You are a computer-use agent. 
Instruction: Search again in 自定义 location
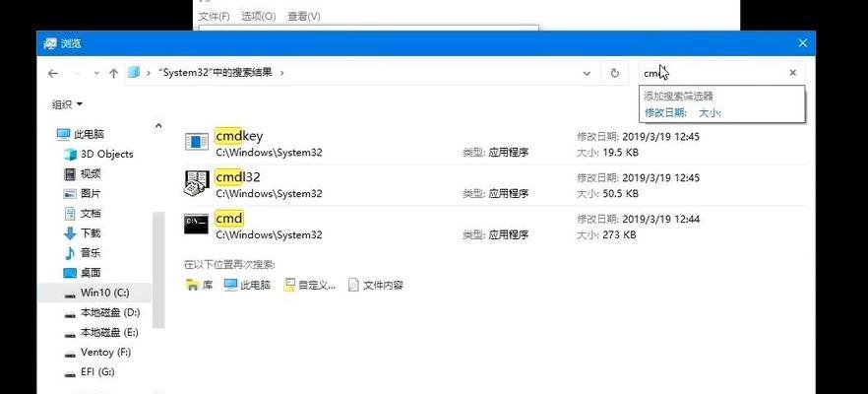[x=309, y=286]
